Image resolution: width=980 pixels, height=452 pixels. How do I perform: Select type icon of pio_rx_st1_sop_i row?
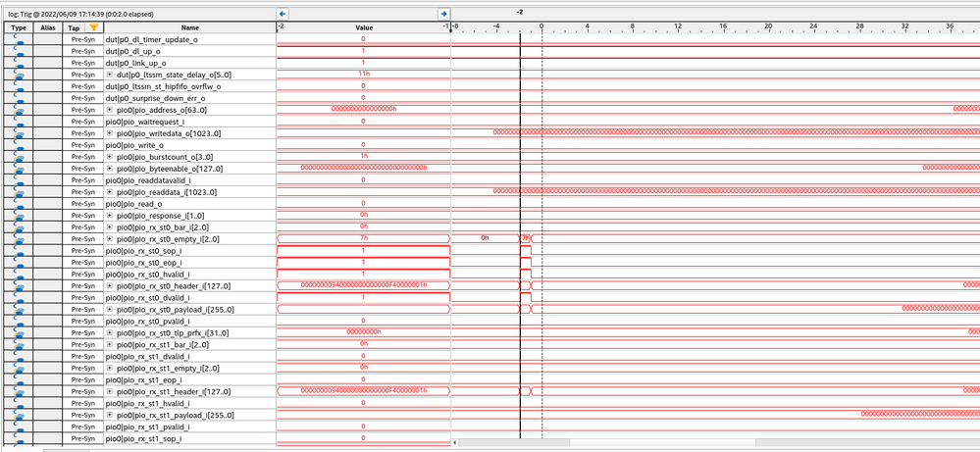pos(19,438)
